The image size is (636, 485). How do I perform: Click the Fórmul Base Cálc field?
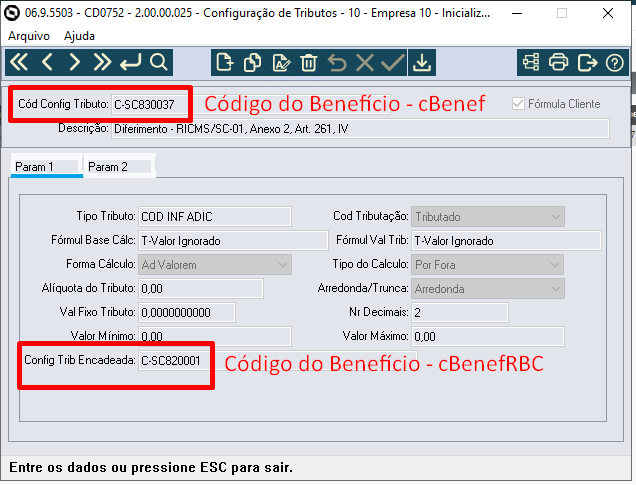[233, 241]
